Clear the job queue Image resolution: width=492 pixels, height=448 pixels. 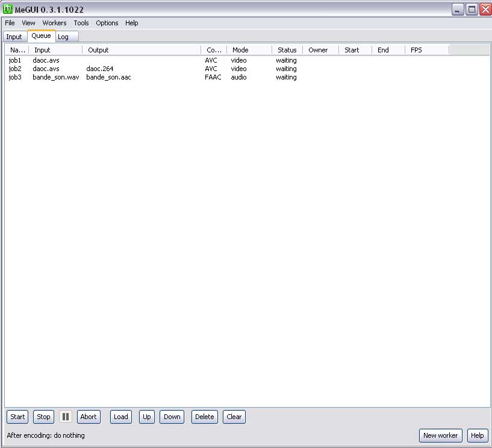click(234, 417)
